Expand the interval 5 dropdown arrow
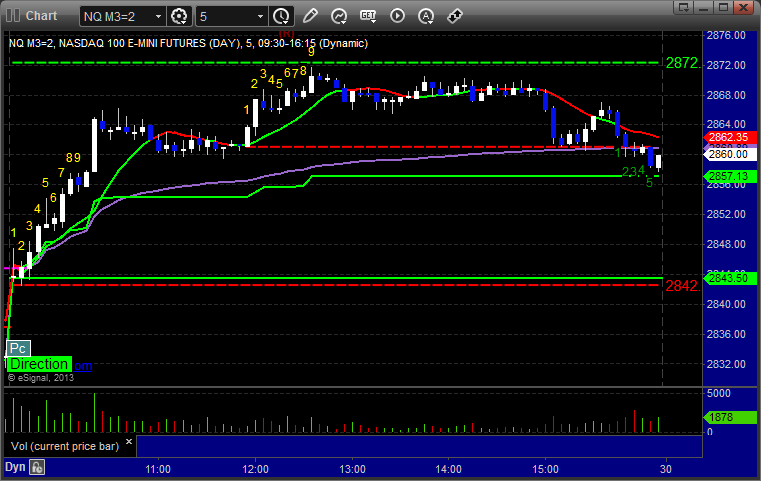This screenshot has width=761, height=481. (x=260, y=17)
